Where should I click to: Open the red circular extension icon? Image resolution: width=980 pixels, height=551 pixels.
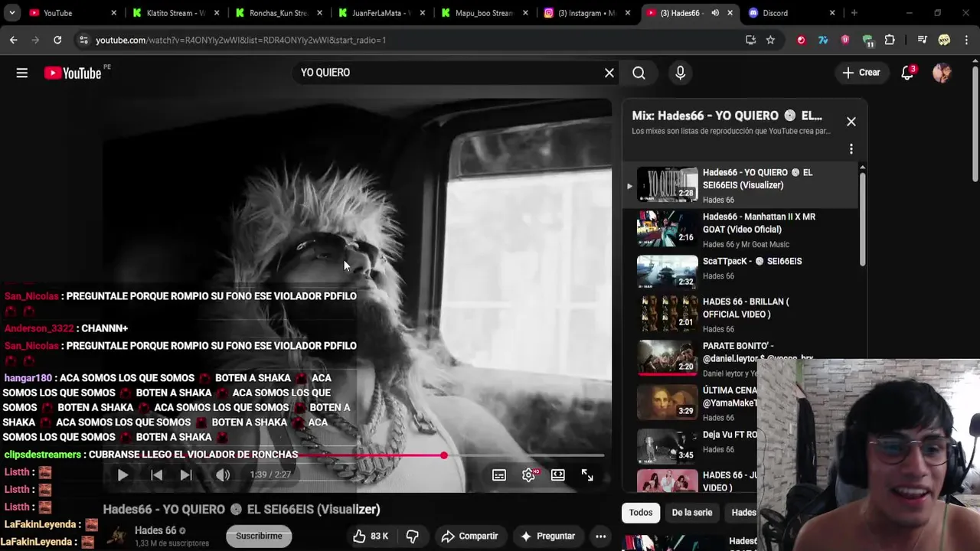click(x=801, y=40)
